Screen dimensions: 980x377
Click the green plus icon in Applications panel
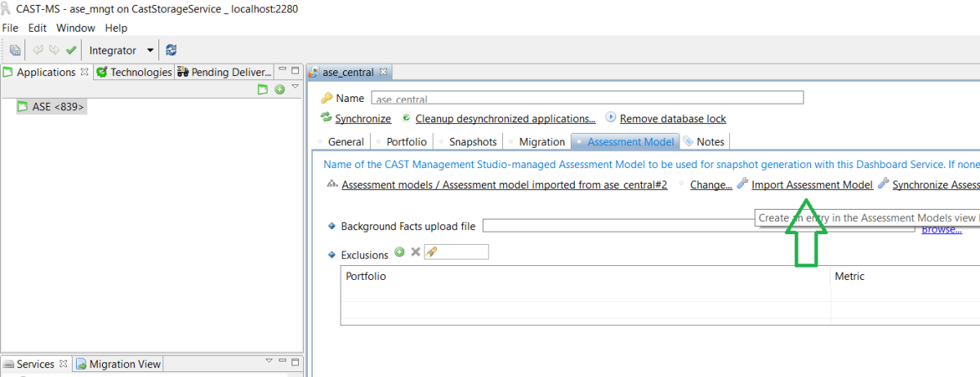pos(279,89)
